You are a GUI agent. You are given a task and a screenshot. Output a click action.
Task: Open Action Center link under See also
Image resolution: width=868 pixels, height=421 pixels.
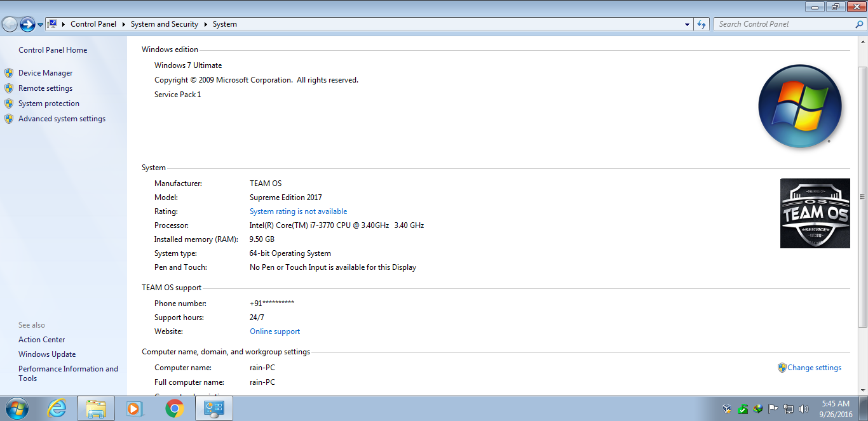click(x=41, y=340)
